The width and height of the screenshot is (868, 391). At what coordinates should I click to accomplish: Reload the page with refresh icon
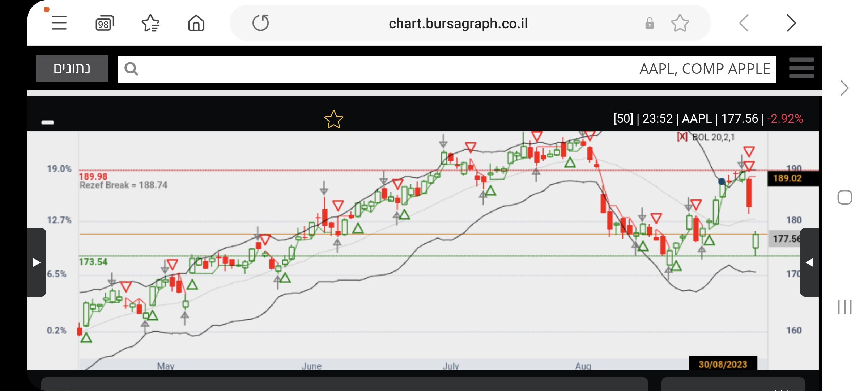pos(260,23)
